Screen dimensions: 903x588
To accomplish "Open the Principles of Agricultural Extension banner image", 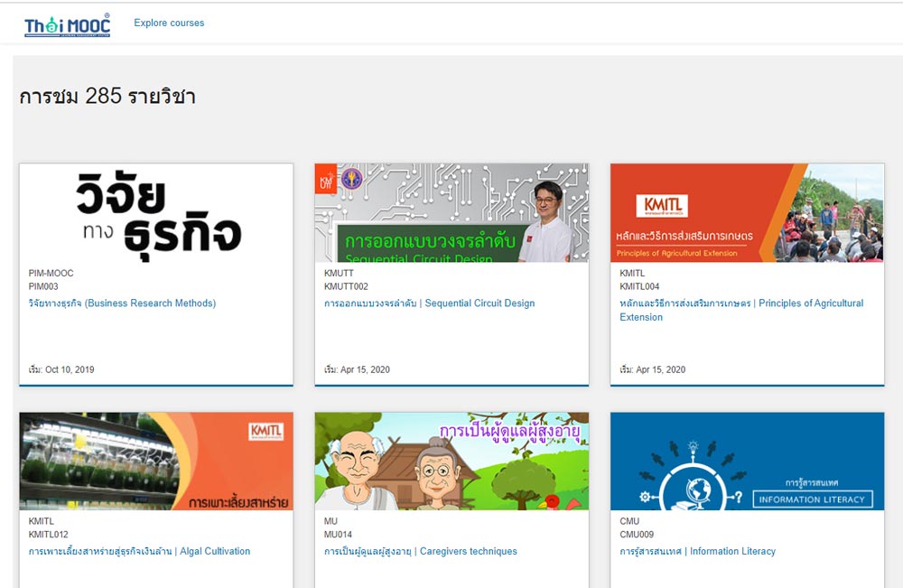I will (x=748, y=213).
